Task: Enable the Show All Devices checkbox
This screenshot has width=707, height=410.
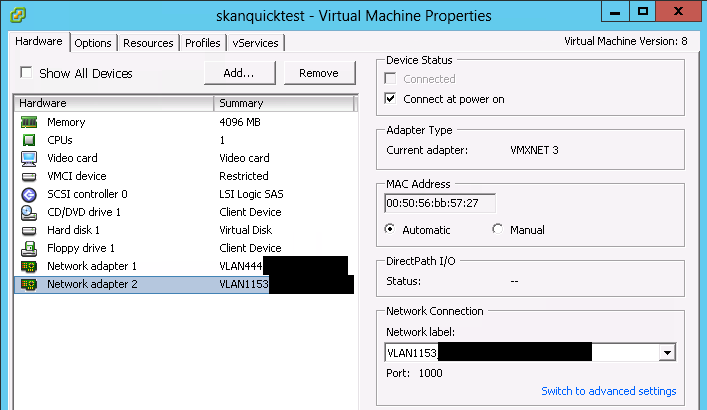Action: click(x=27, y=73)
